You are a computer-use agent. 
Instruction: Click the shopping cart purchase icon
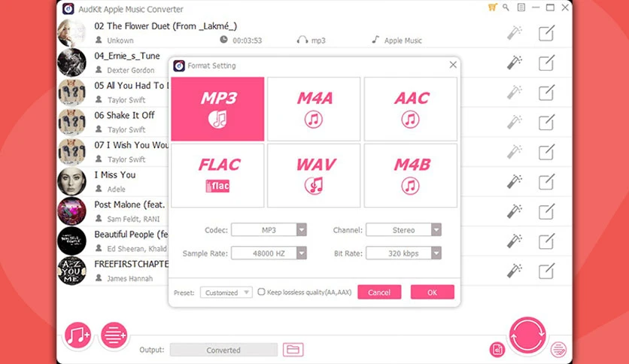tap(493, 8)
